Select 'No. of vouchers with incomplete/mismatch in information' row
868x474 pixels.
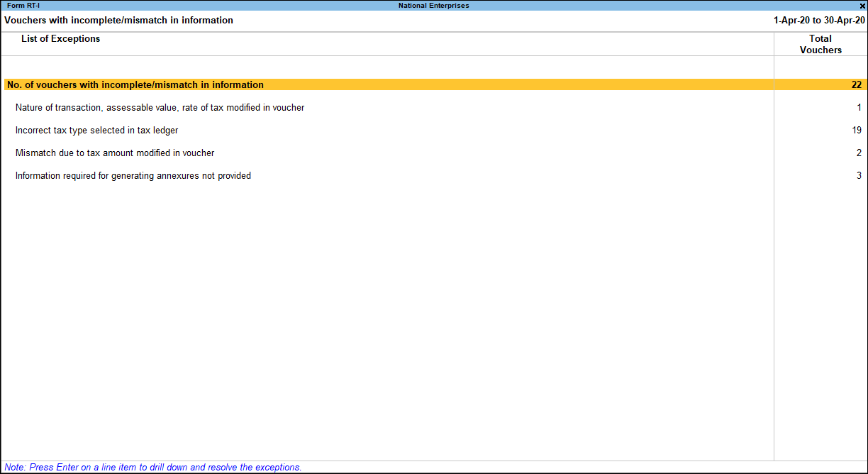click(435, 85)
